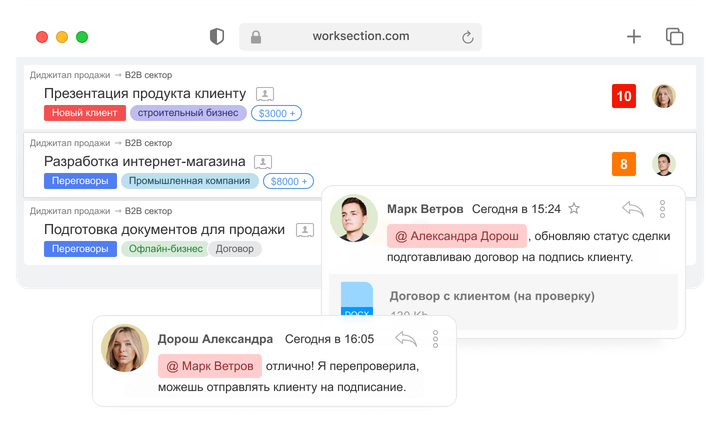Image resolution: width=720 pixels, height=421 pixels.
Task: Reload the worksection.com page
Action: (x=467, y=37)
